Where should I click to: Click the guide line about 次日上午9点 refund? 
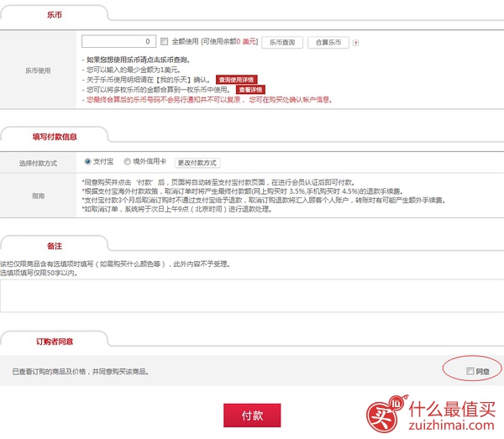(x=176, y=209)
